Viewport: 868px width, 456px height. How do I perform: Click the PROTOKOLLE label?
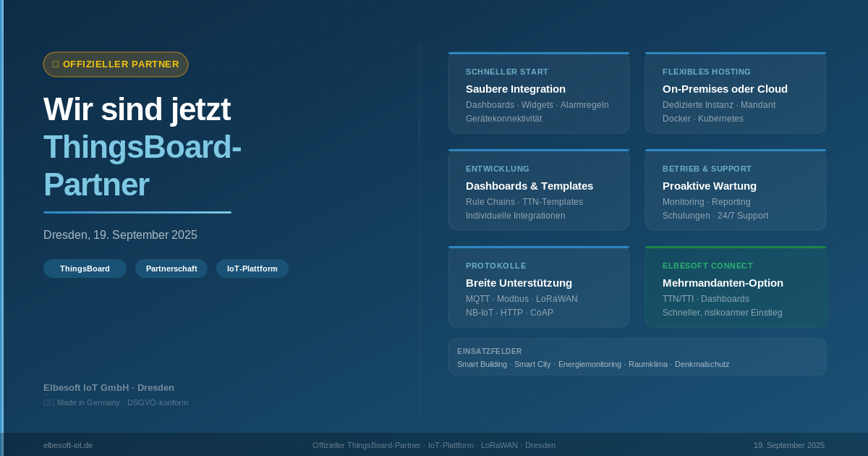tap(496, 266)
